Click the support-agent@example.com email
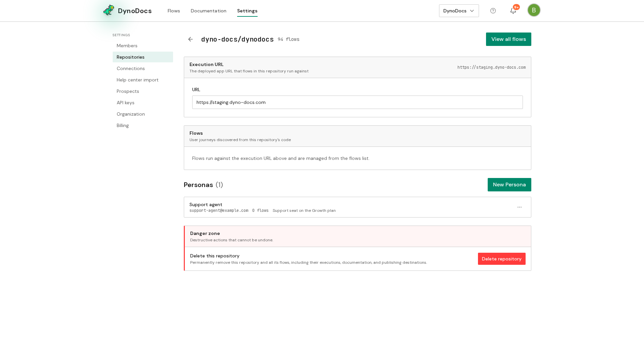 point(219,210)
